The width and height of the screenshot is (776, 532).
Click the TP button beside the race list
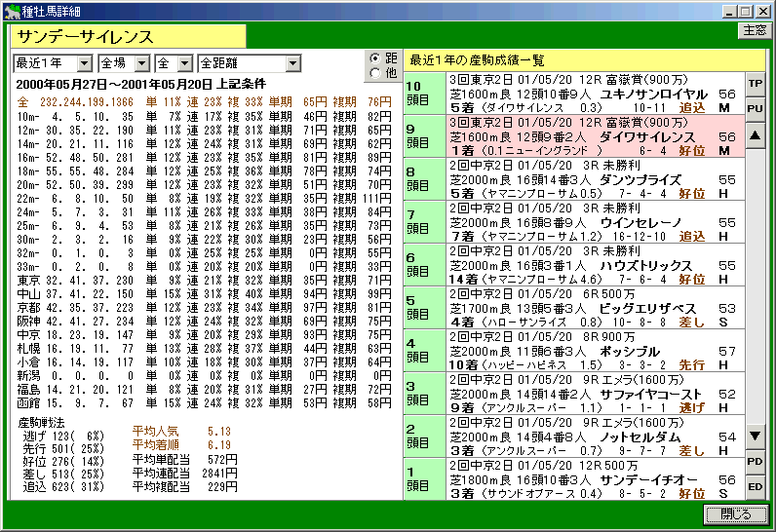pyautogui.click(x=755, y=84)
